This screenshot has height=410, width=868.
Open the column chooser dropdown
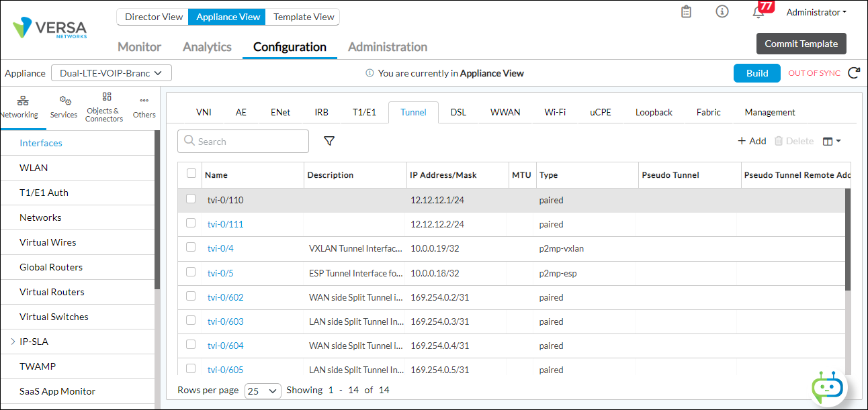point(832,141)
